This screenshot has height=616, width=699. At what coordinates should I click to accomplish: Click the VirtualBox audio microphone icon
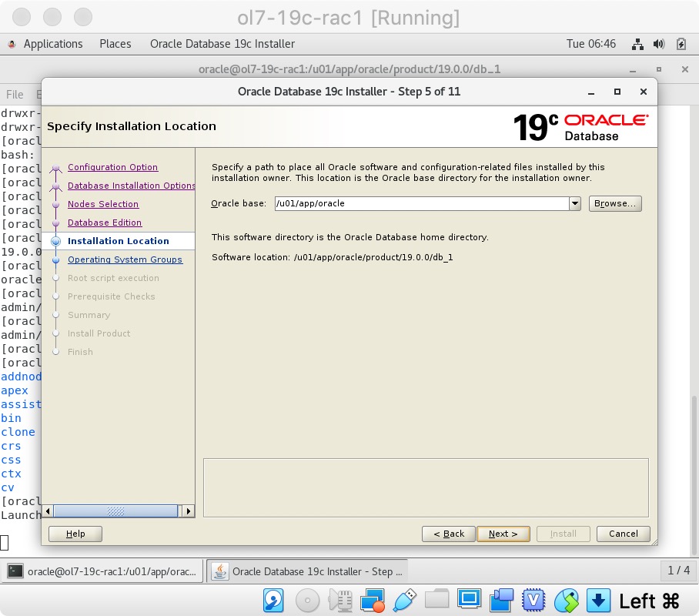click(x=340, y=601)
